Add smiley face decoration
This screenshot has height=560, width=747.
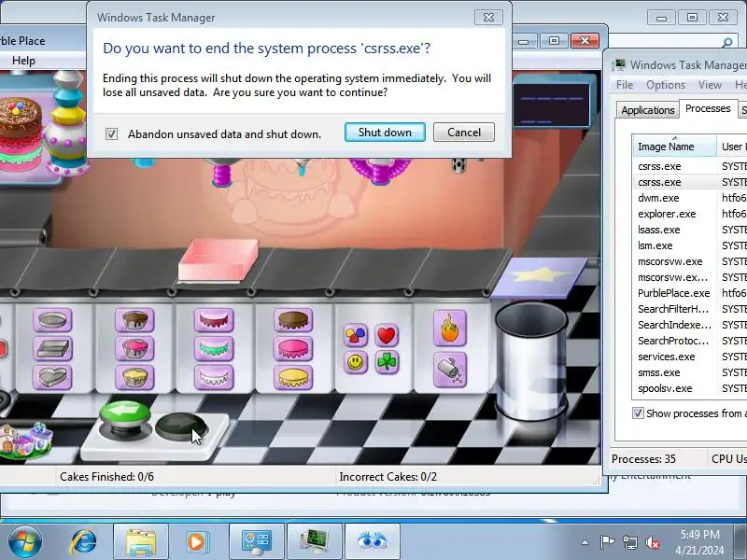pos(356,362)
